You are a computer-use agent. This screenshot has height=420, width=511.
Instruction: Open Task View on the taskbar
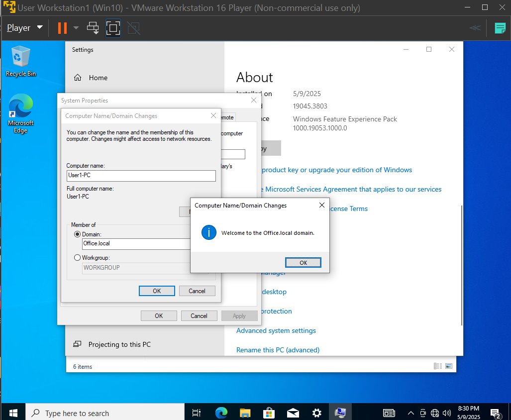(197, 413)
